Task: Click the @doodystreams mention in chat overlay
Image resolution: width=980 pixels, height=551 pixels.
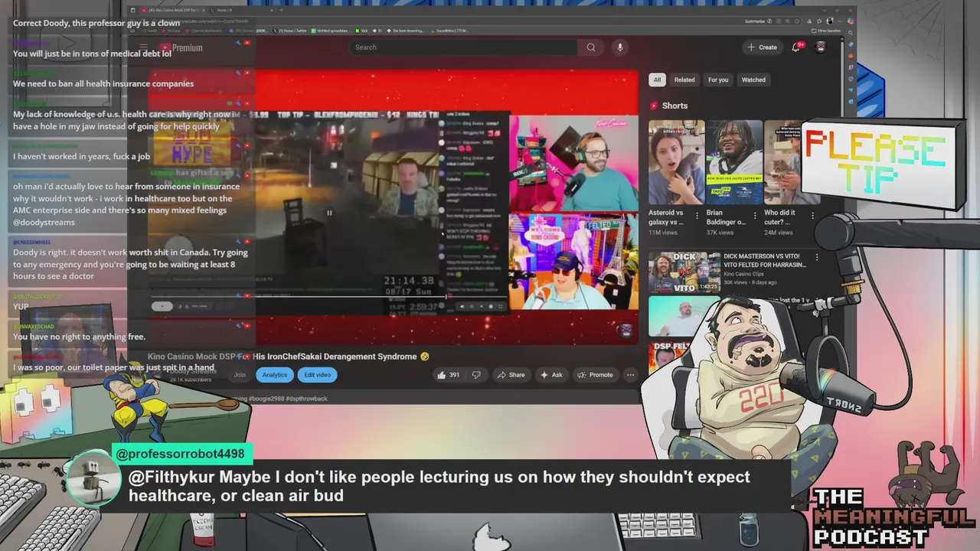Action: [x=44, y=223]
